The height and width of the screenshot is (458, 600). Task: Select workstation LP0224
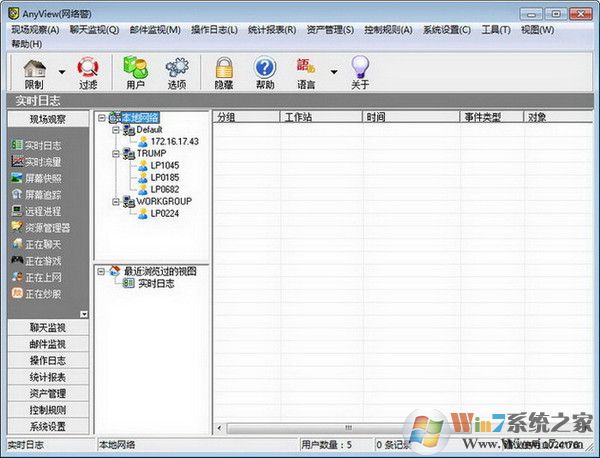(165, 214)
